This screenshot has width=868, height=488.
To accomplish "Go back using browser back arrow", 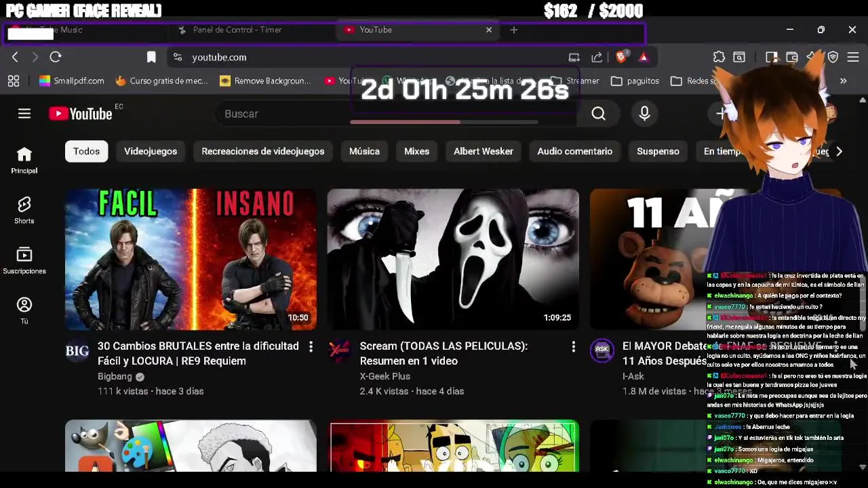I will click(15, 58).
